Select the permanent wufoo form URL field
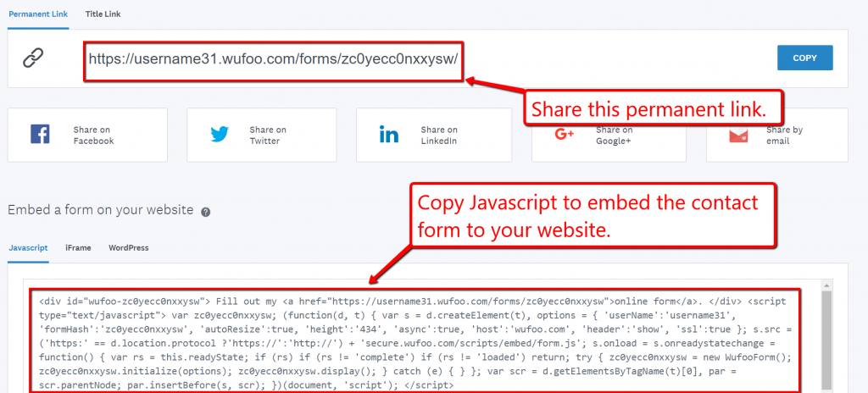Image resolution: width=868 pixels, height=393 pixels. 274,60
